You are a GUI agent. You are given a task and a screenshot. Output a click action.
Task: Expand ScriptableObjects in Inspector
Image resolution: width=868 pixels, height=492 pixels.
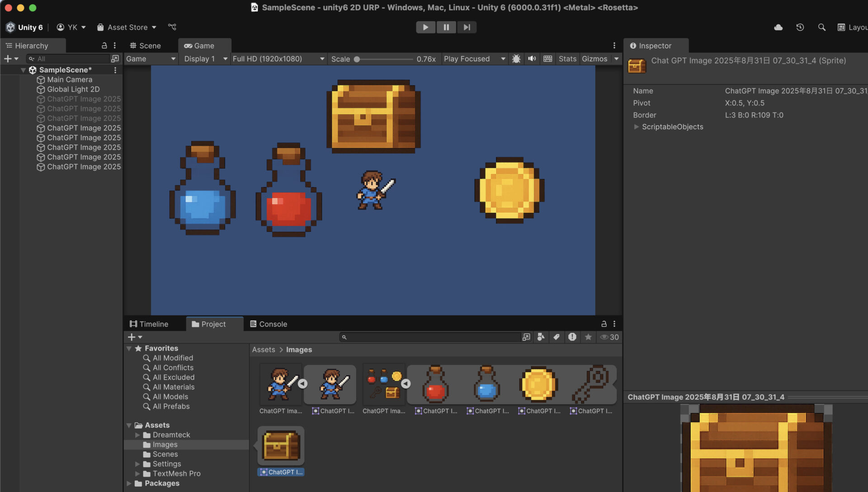636,127
